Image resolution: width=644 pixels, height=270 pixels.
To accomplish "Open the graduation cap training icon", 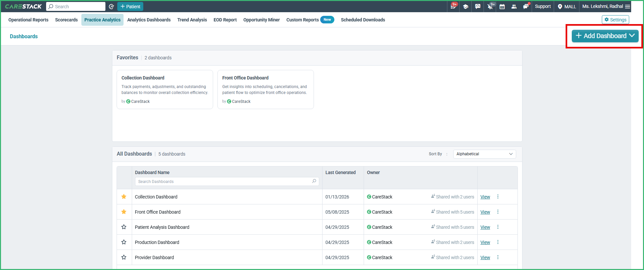I will 465,7.
